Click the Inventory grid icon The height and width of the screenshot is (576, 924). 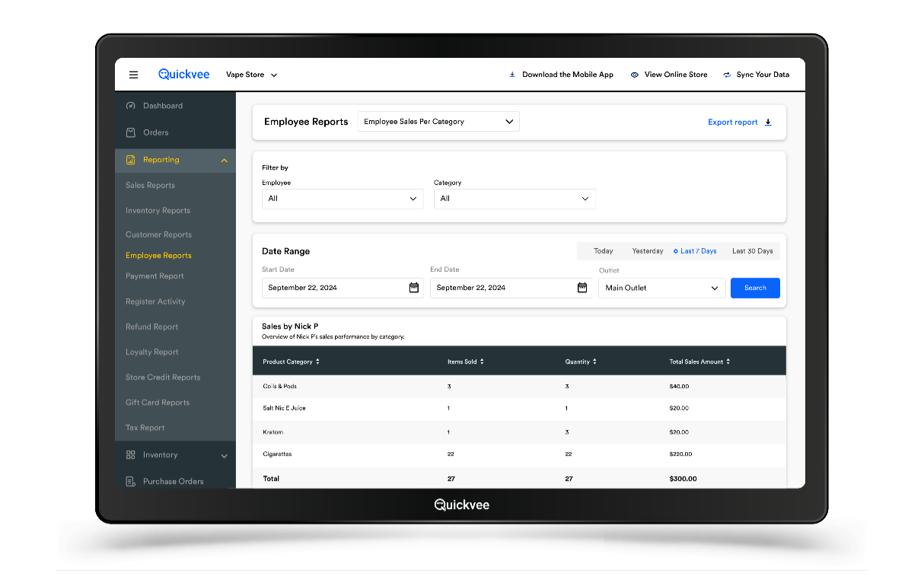(131, 455)
